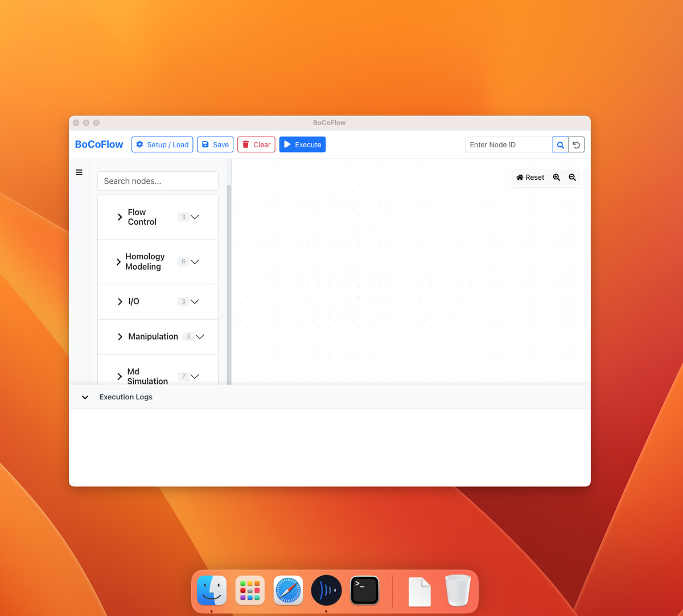Click the Search nodes input field
683x616 pixels.
158,181
